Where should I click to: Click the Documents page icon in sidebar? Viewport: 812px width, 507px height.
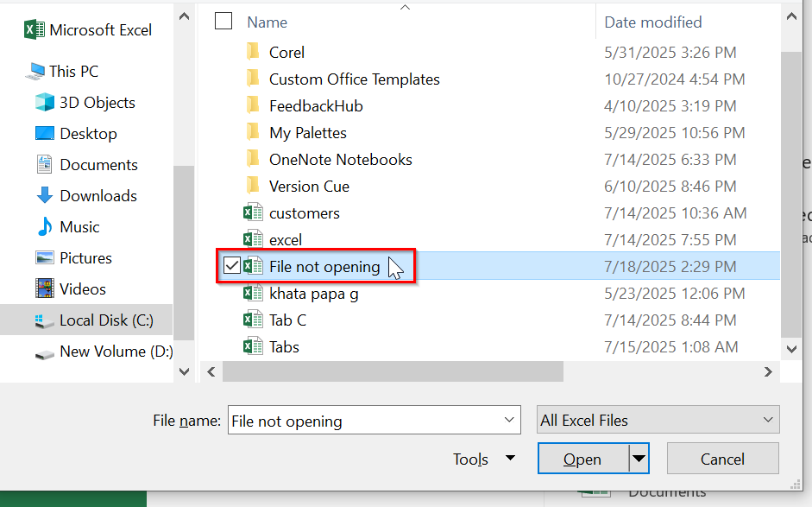point(45,164)
